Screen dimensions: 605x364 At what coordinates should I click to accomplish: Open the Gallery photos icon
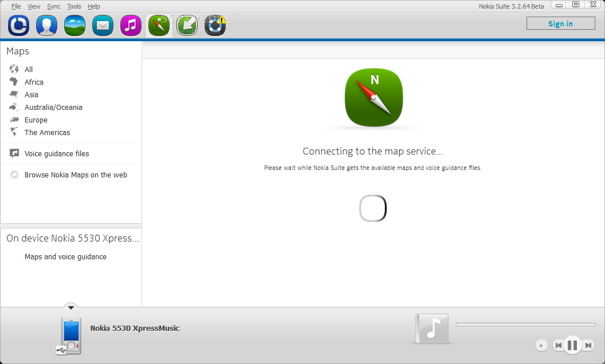point(74,25)
